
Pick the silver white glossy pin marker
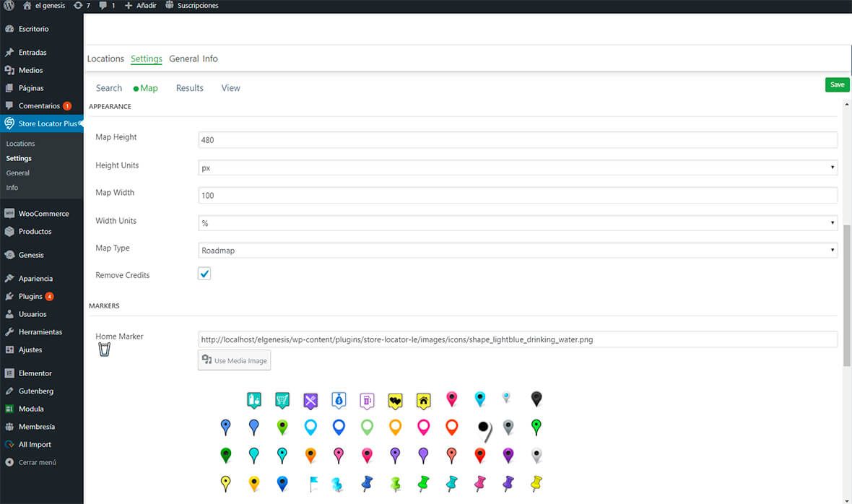point(536,455)
